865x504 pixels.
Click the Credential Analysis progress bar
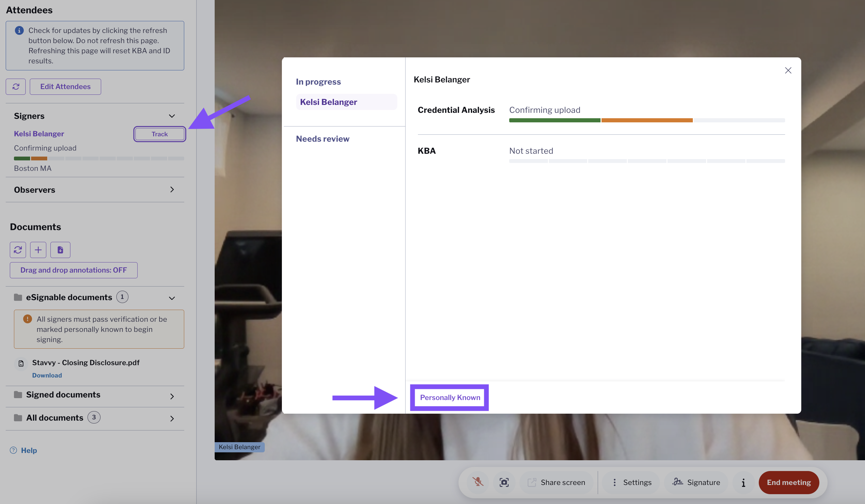click(x=647, y=120)
